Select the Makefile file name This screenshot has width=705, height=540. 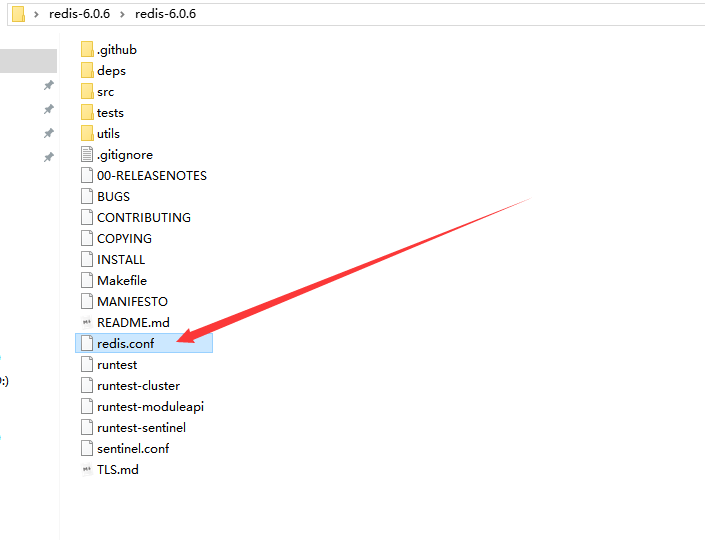[122, 281]
